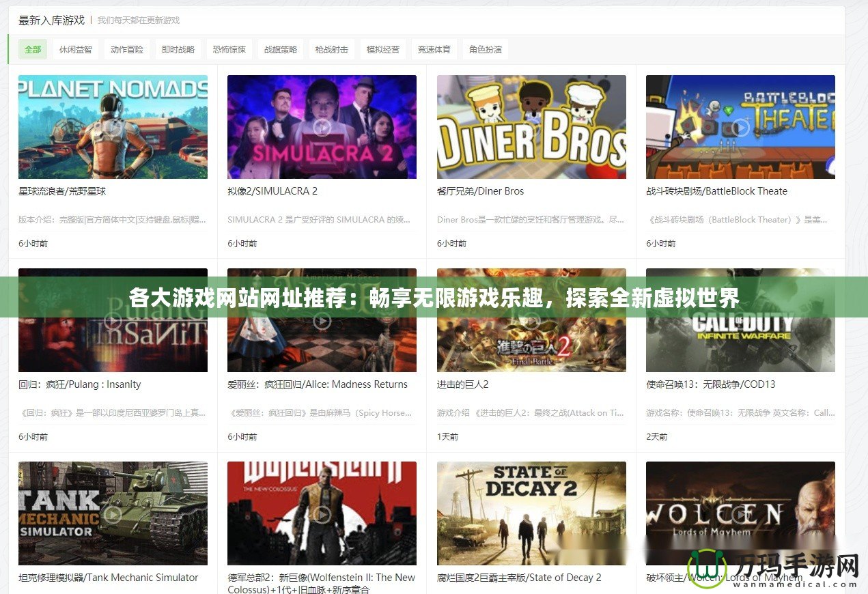868x594 pixels.
Task: Click description 游戏名称：使命召唤13：无限战争
Action: click(740, 413)
